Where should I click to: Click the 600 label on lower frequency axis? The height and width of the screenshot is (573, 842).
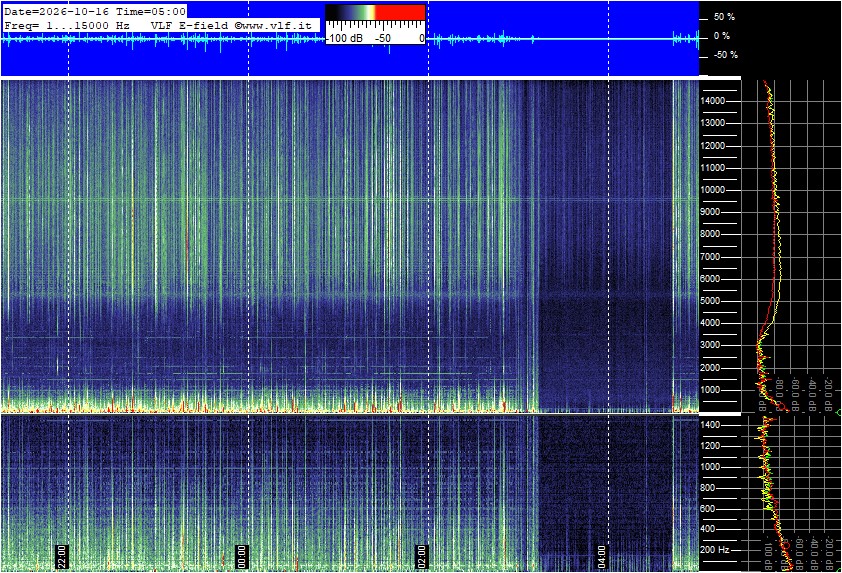pyautogui.click(x=708, y=509)
